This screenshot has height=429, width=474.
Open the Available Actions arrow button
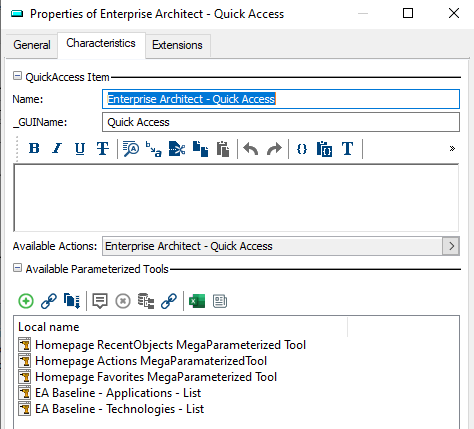click(x=451, y=246)
